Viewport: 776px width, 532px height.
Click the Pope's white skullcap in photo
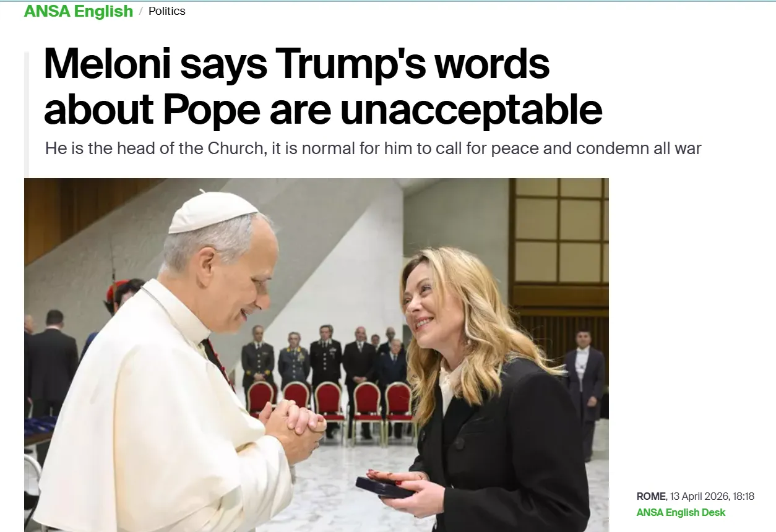coord(212,211)
